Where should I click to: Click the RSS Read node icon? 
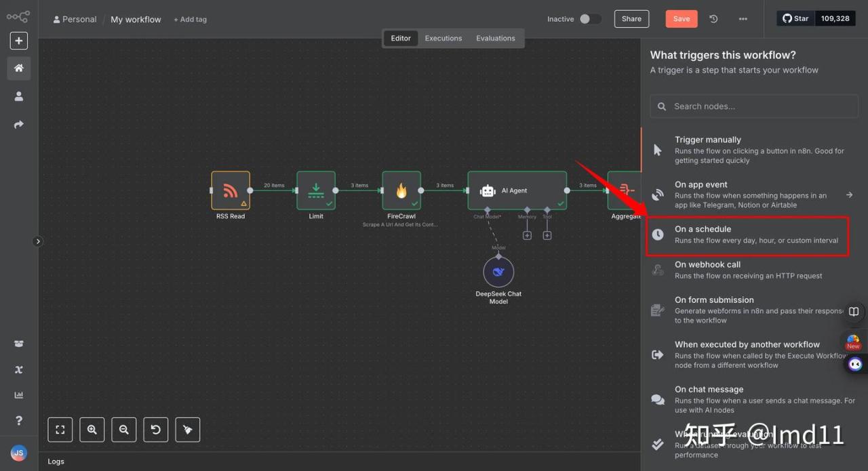click(x=231, y=190)
